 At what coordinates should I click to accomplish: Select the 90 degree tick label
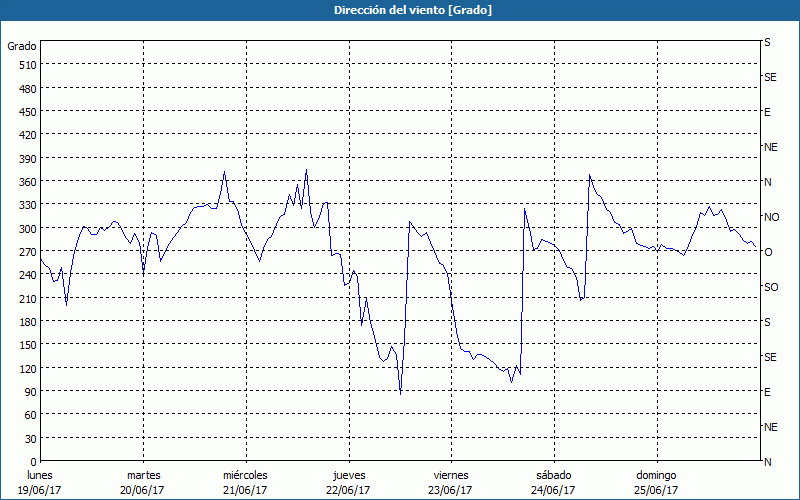(27, 391)
